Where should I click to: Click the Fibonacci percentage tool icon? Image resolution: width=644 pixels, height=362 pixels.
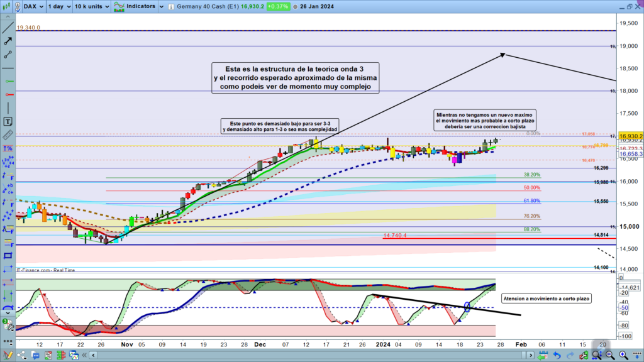[x=8, y=148]
